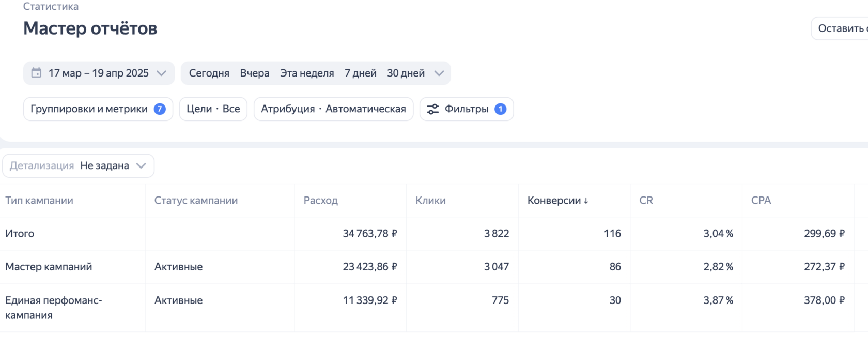868x364 pixels.
Task: Open Группировки и метрики settings
Action: click(x=89, y=109)
